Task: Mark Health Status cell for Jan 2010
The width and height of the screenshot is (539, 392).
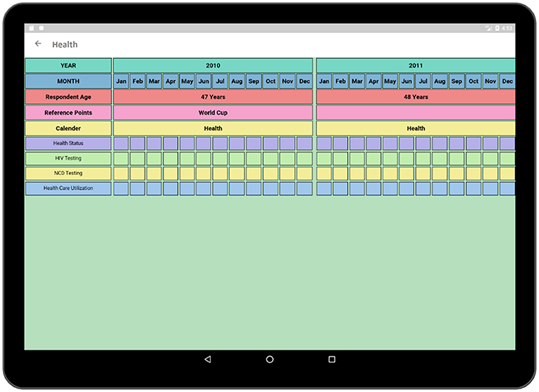Action: pyautogui.click(x=121, y=144)
